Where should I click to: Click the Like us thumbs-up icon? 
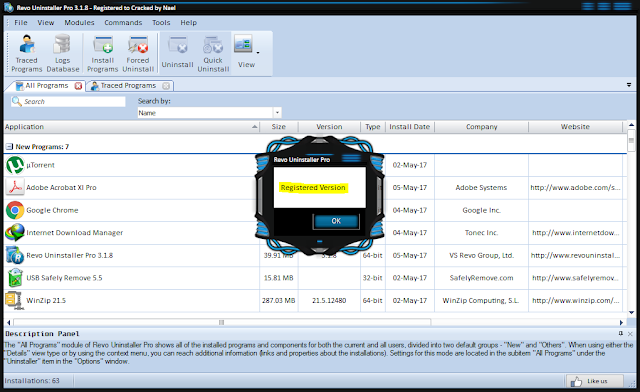pos(576,381)
